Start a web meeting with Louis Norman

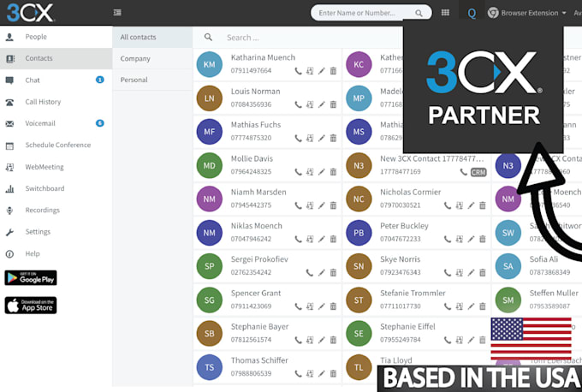pos(310,104)
